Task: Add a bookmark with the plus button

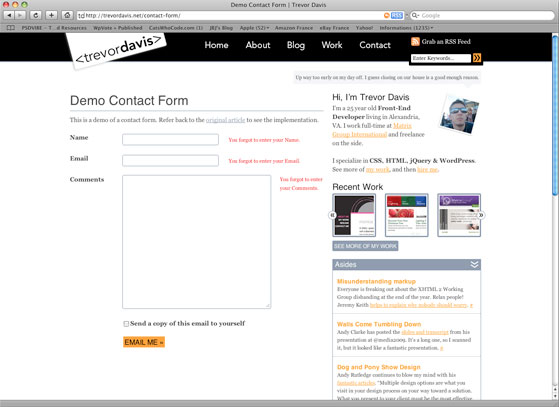Action: pos(51,15)
